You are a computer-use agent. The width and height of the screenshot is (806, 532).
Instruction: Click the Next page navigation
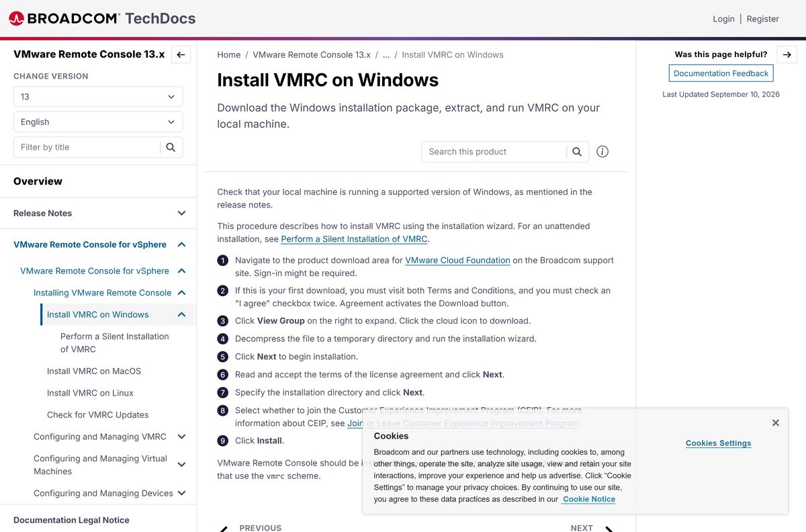(x=592, y=527)
